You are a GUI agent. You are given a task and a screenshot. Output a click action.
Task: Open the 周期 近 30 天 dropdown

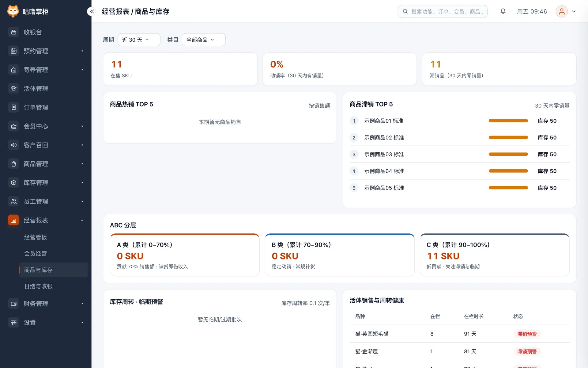click(139, 40)
